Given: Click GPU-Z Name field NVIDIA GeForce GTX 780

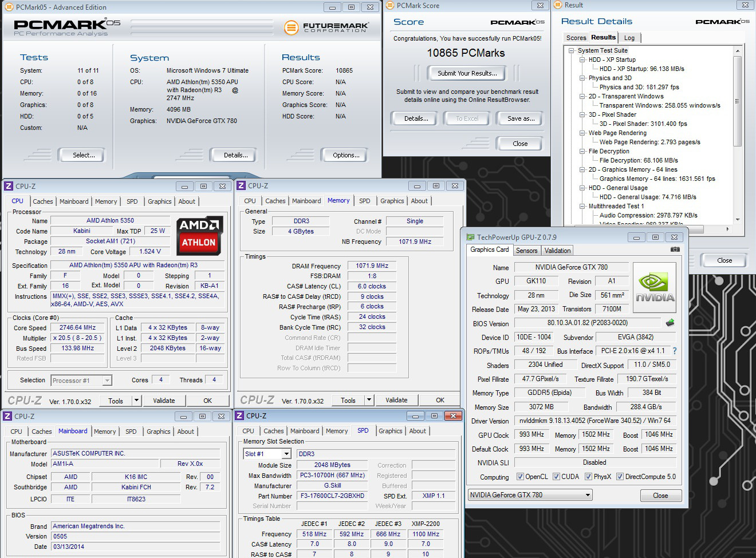Looking at the screenshot, I should point(571,267).
